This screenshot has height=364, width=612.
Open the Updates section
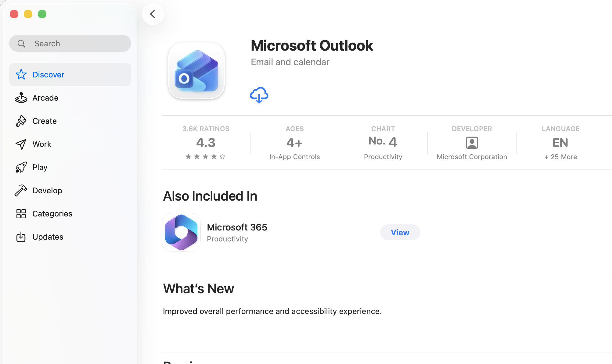click(x=48, y=237)
